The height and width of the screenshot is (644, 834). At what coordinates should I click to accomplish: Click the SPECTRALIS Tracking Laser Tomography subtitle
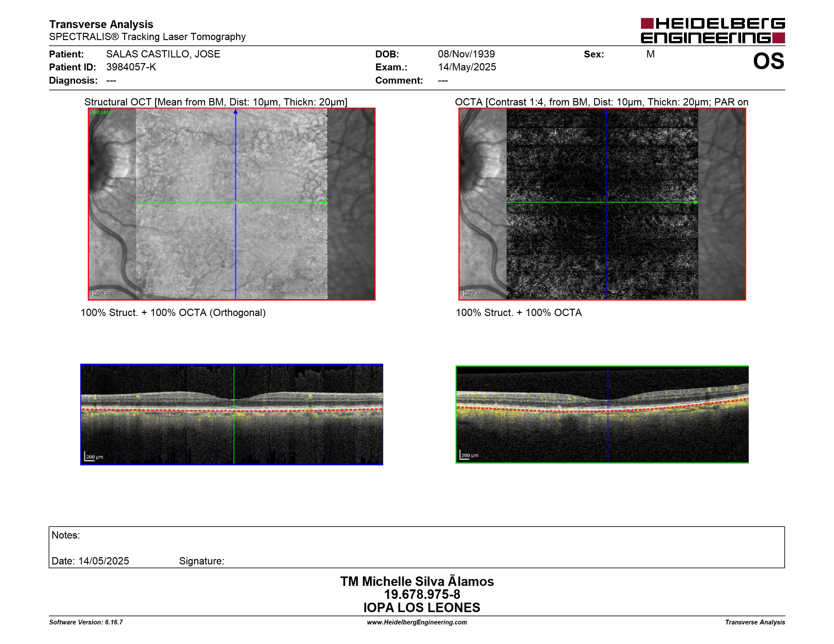point(148,37)
